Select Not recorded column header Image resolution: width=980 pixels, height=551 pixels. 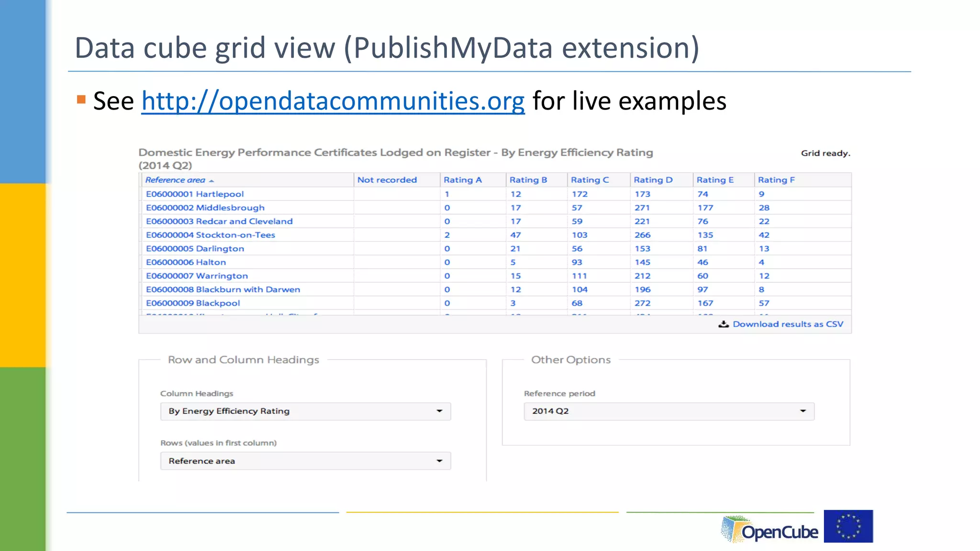point(387,180)
